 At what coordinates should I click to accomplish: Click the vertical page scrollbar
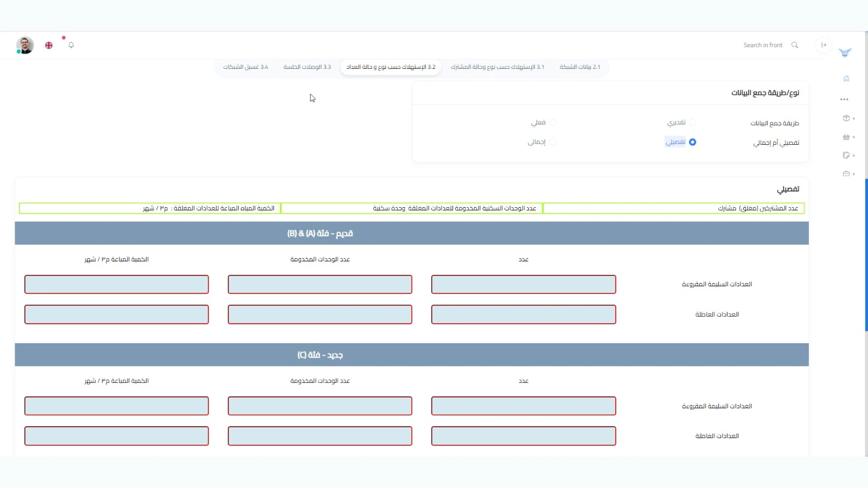click(866, 255)
